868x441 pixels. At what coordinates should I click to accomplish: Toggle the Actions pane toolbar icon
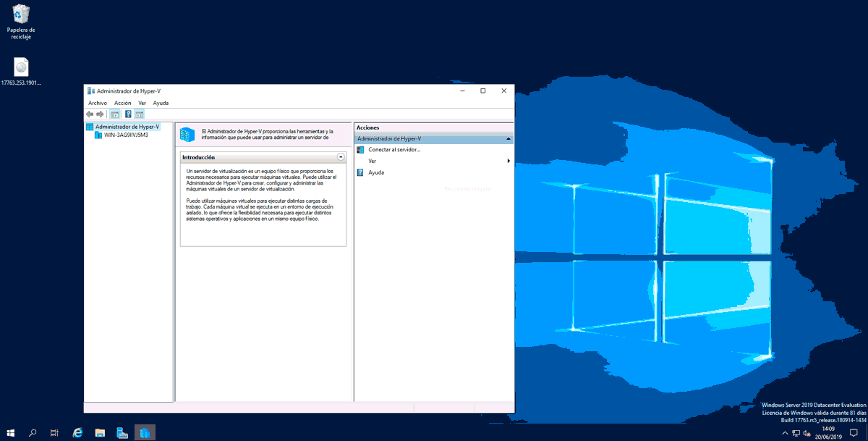coord(139,114)
